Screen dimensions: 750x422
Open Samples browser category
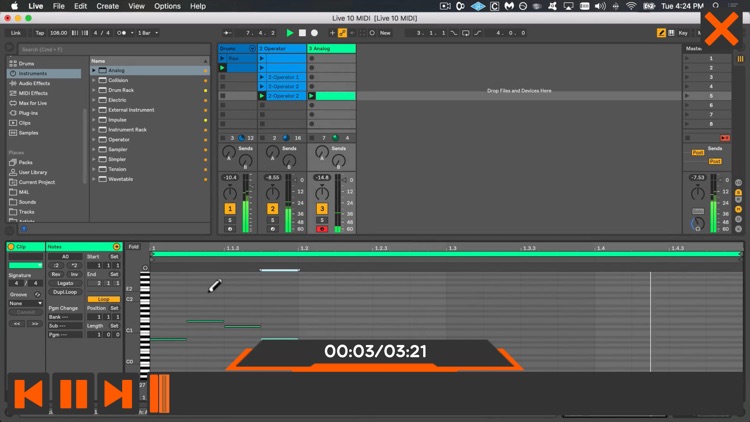coord(28,133)
